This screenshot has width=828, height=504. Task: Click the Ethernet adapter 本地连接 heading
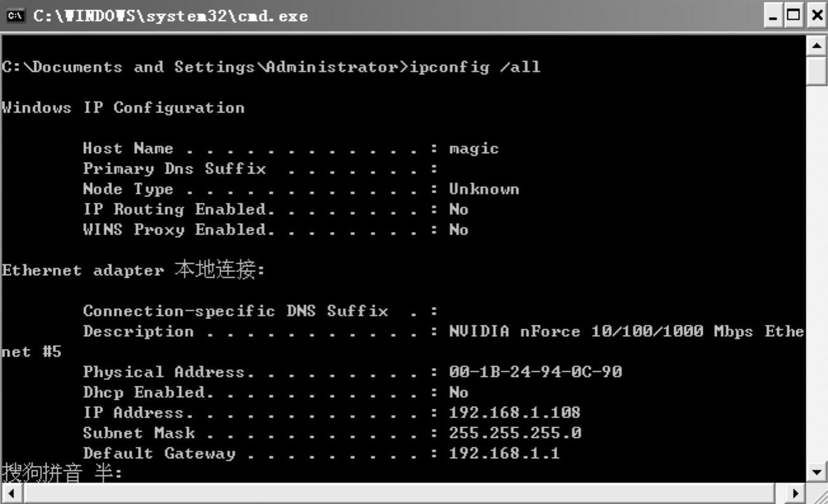coord(132,270)
